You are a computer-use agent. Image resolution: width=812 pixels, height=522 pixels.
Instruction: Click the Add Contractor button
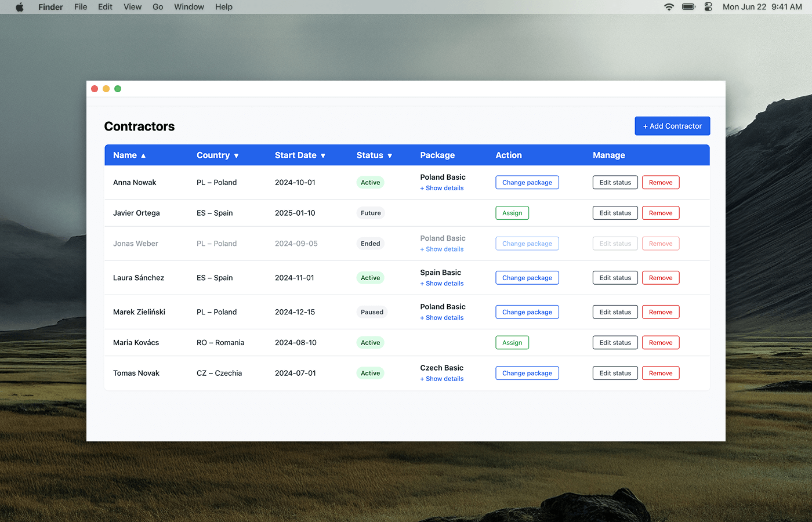click(x=672, y=126)
